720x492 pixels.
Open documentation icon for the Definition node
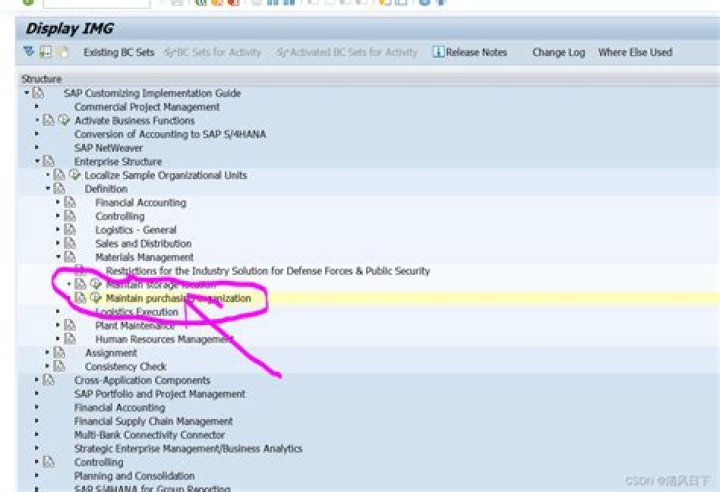click(59, 189)
